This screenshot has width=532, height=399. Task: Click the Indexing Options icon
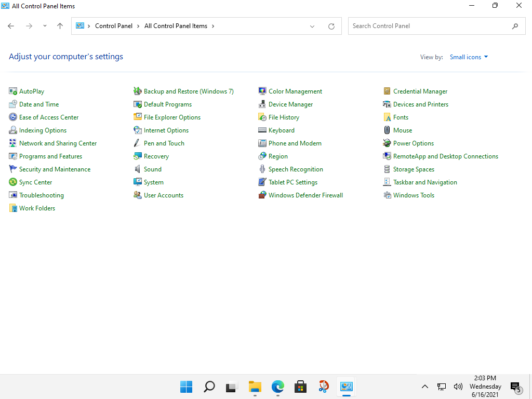click(x=13, y=130)
